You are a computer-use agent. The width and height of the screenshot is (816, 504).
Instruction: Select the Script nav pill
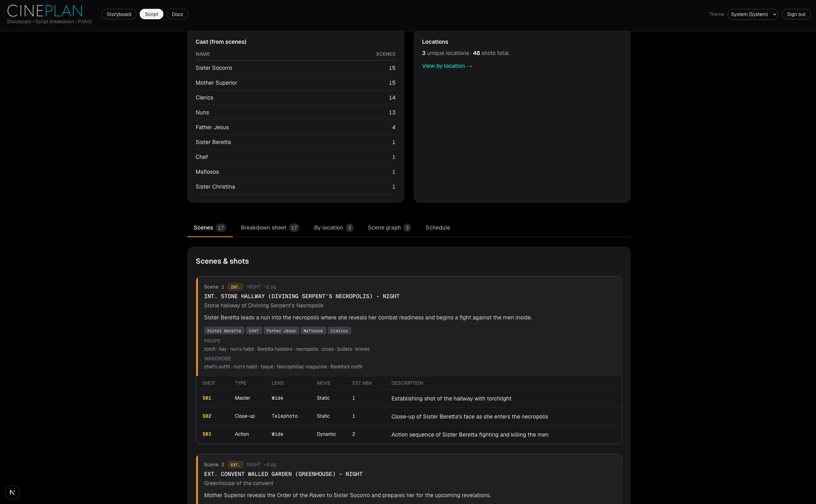[x=151, y=14]
